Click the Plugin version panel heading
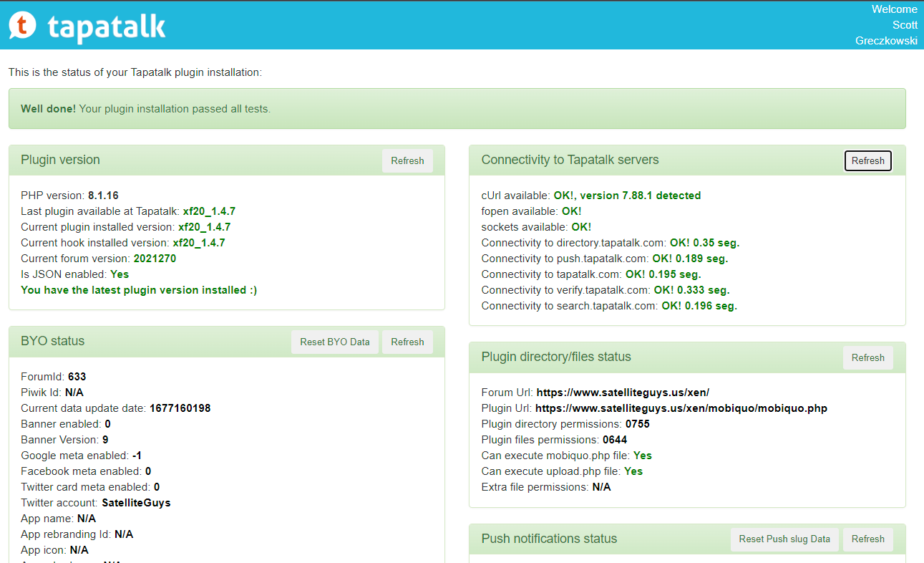 (60, 160)
